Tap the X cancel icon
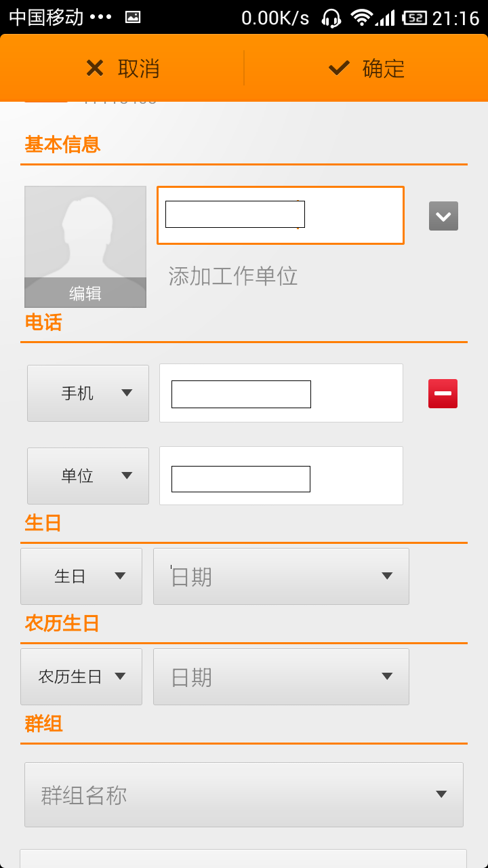The height and width of the screenshot is (868, 488). (95, 68)
